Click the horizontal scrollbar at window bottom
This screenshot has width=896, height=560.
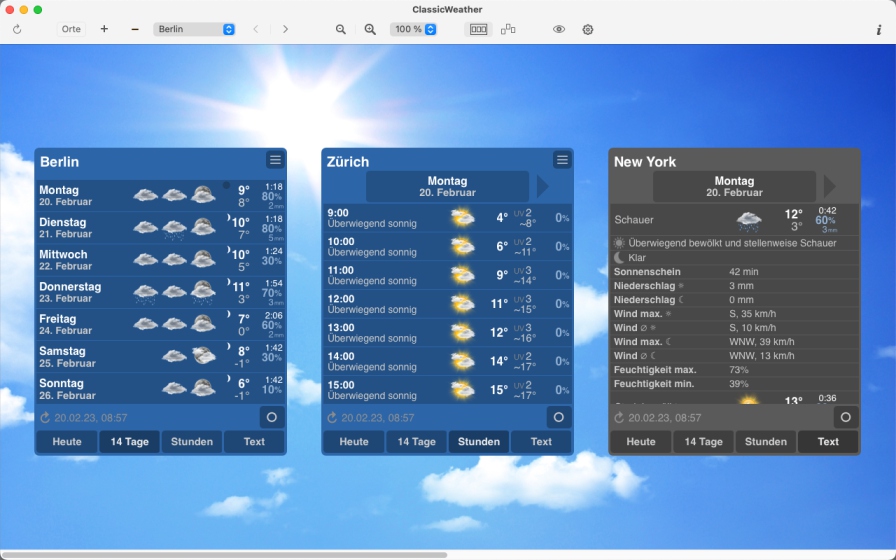coord(224,555)
